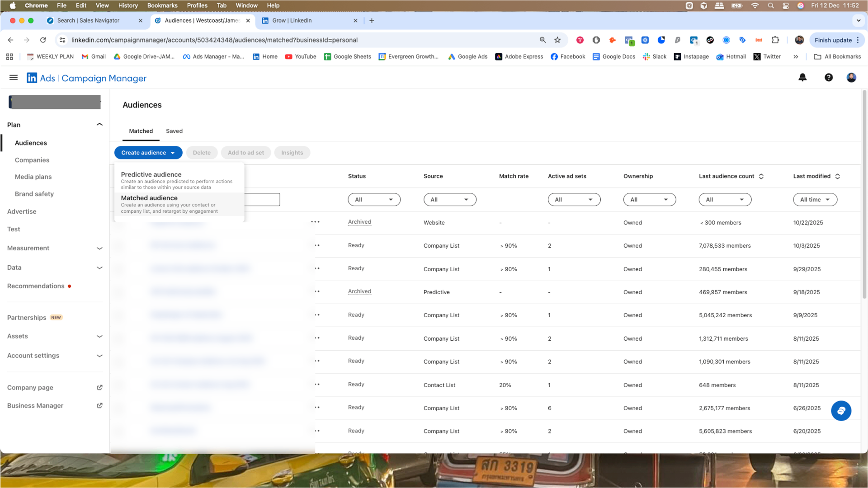Open the help question mark icon
Image resolution: width=868 pixels, height=488 pixels.
828,78
